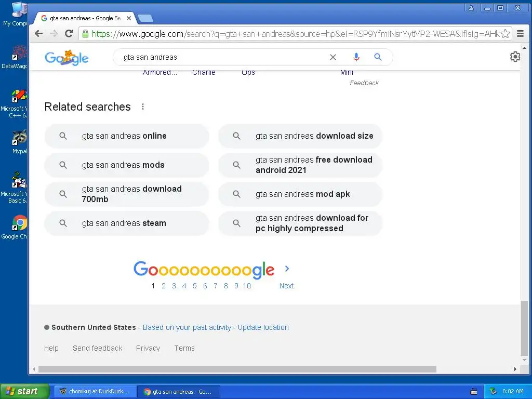This screenshot has width=532, height=399.
Task: Search related: gta san andreas online
Action: (x=127, y=136)
